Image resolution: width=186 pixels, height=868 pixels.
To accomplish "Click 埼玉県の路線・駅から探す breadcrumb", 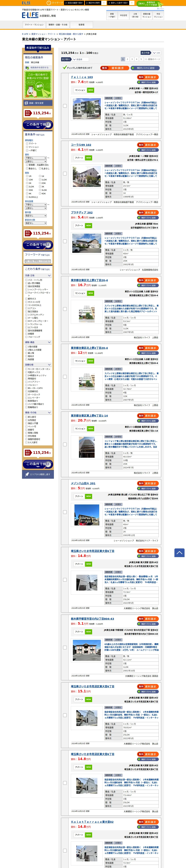I will (71, 34).
